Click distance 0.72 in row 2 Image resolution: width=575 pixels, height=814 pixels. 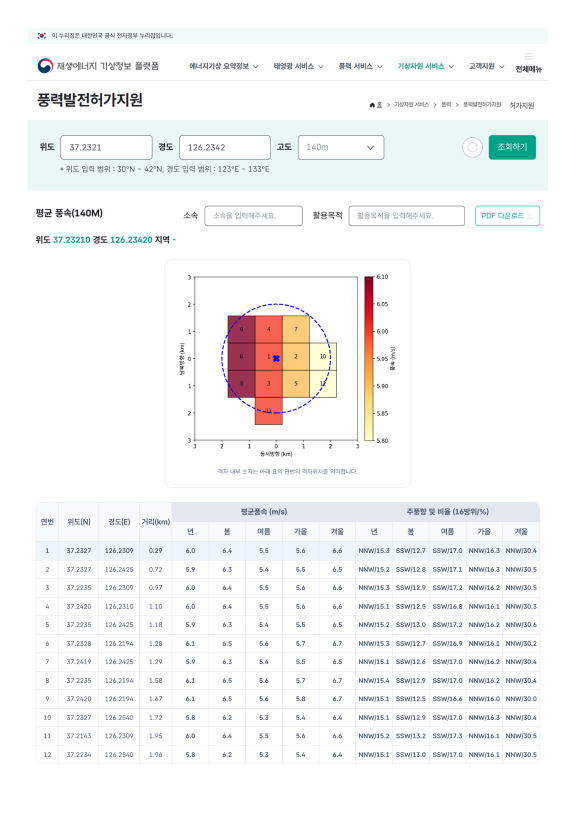click(156, 569)
